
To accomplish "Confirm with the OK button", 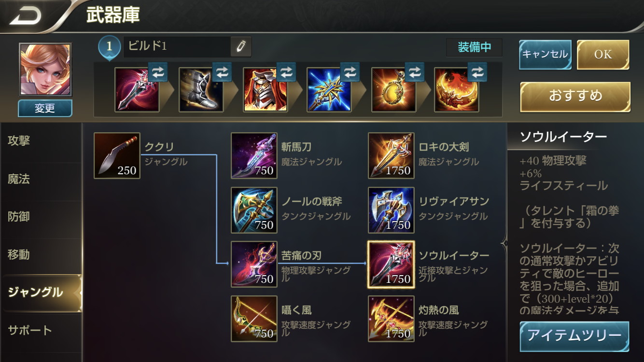I will click(x=603, y=55).
